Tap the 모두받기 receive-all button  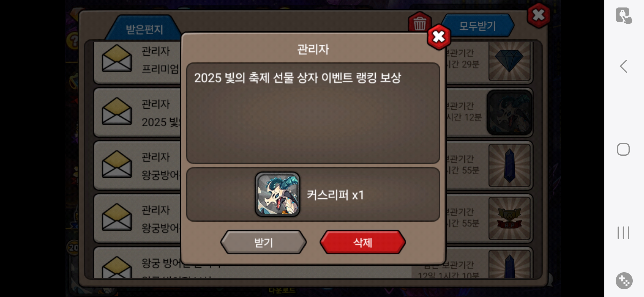[x=477, y=26]
